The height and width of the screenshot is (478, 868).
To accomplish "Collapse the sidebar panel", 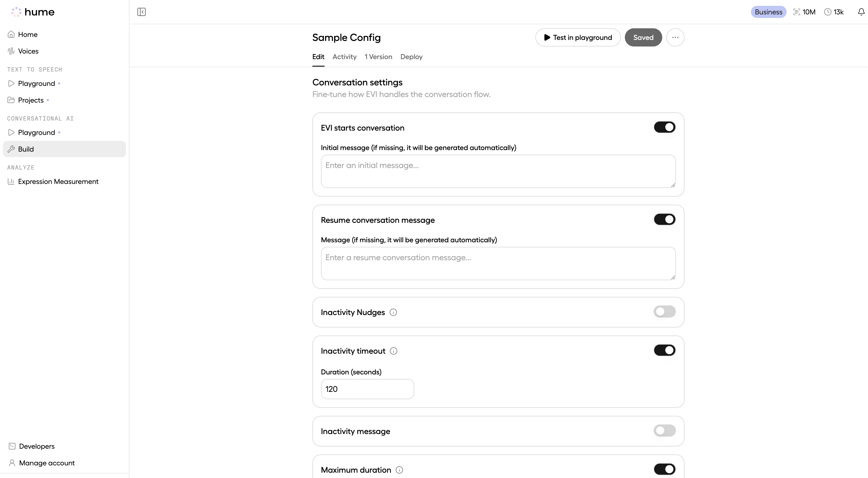I will pyautogui.click(x=142, y=12).
